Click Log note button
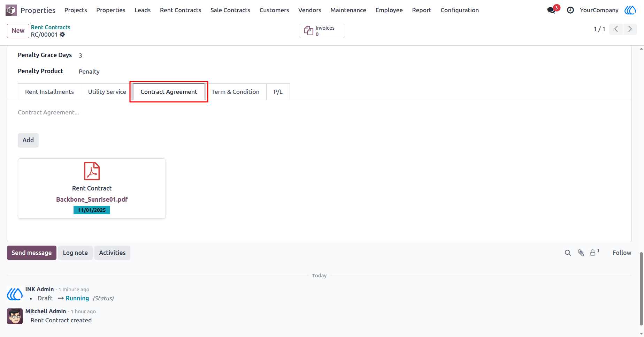Viewport: 644px width, 337px height. [x=75, y=253]
